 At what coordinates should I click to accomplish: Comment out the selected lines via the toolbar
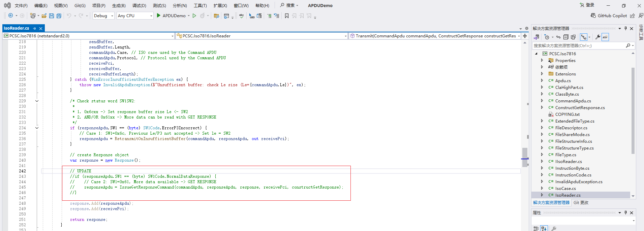(x=269, y=16)
